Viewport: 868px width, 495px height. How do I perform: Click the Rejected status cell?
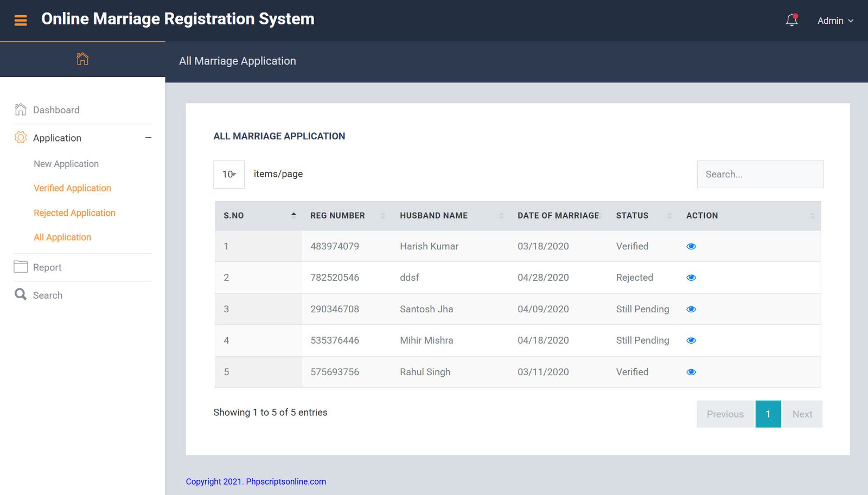pos(635,278)
